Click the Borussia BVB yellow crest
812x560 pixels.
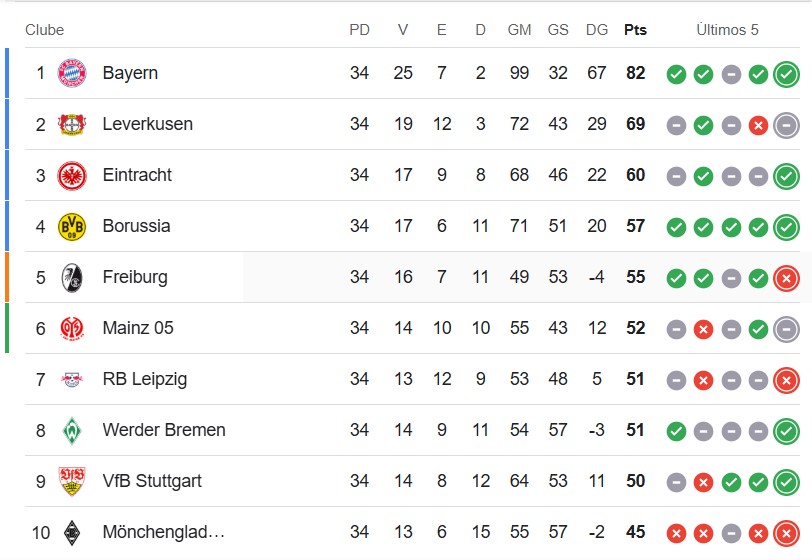71,226
